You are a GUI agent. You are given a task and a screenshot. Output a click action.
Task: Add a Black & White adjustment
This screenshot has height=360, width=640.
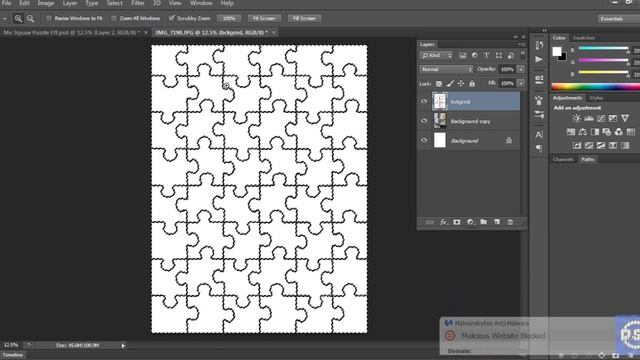[595, 132]
